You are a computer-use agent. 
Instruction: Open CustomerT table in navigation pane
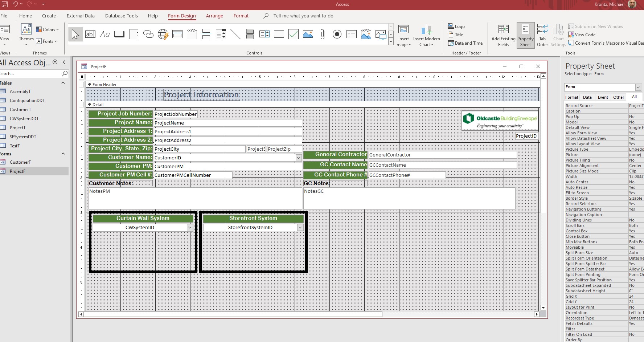point(20,110)
